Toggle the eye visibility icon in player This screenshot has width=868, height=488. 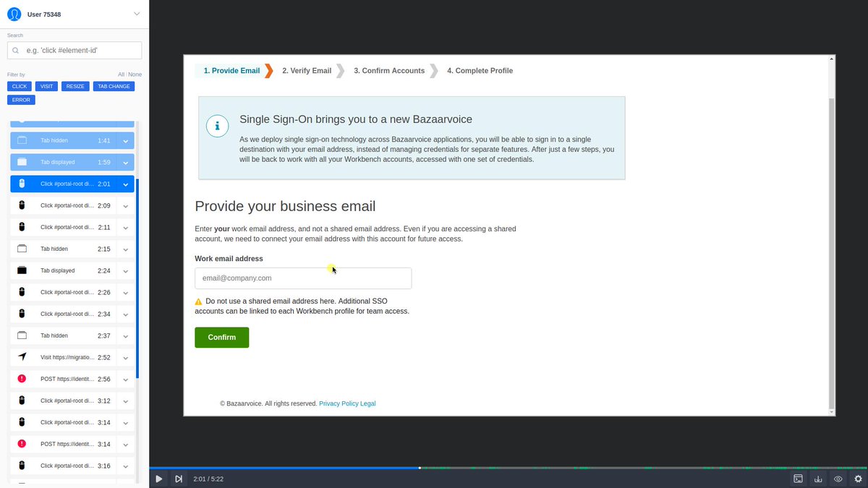(838, 479)
